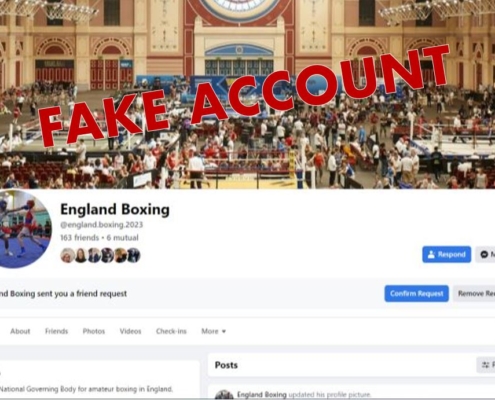This screenshot has height=400, width=495.
Task: Click the small post author avatar
Action: coord(224,395)
